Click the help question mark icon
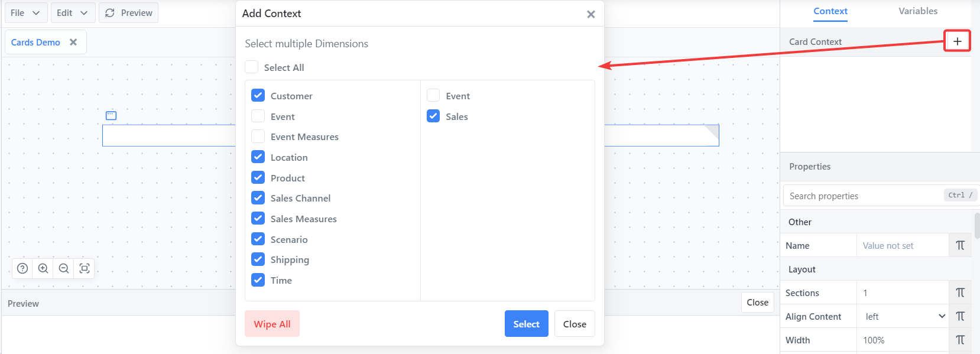 click(22, 268)
